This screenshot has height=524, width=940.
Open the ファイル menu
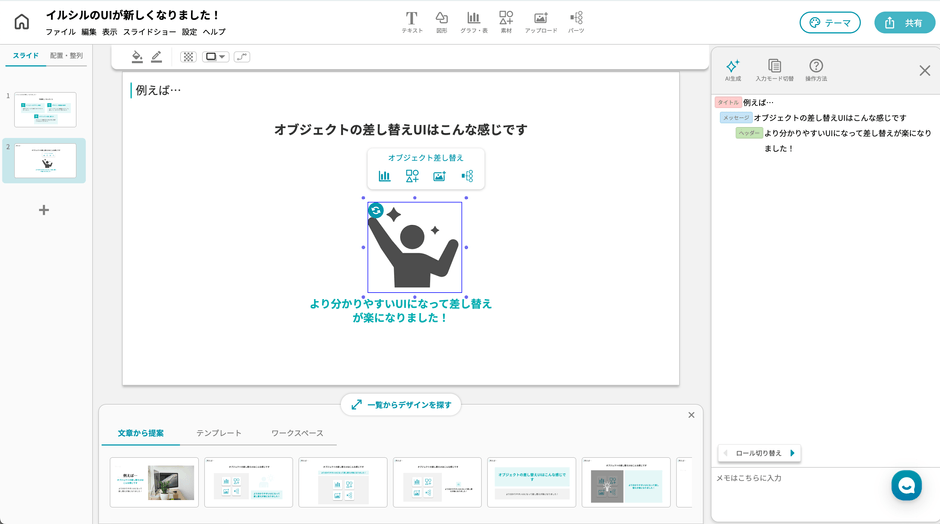60,32
